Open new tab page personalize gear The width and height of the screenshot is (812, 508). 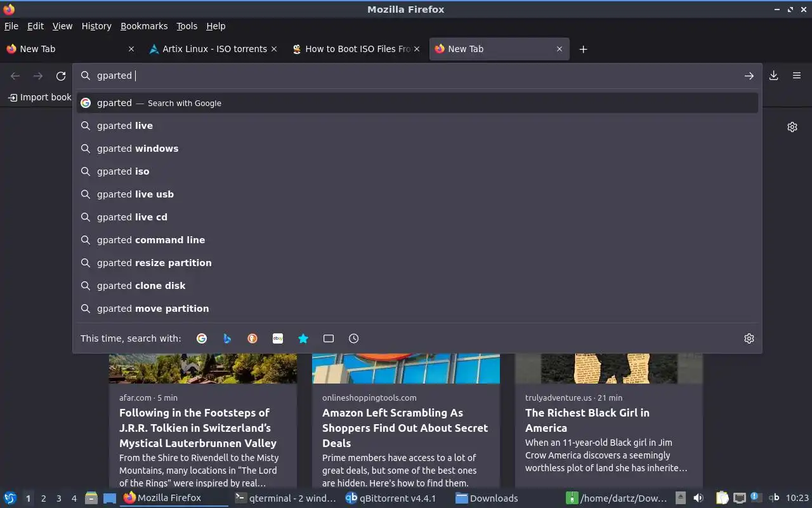(792, 127)
